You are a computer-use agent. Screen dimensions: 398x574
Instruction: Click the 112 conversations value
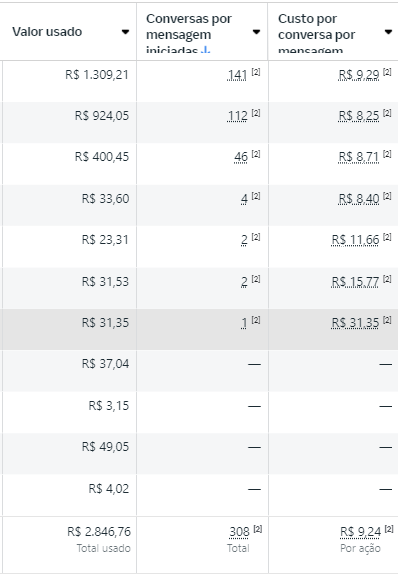[x=237, y=116]
